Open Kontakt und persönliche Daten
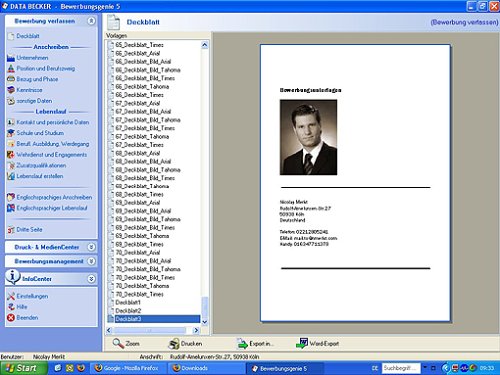This screenshot has width=500, height=375. point(53,122)
